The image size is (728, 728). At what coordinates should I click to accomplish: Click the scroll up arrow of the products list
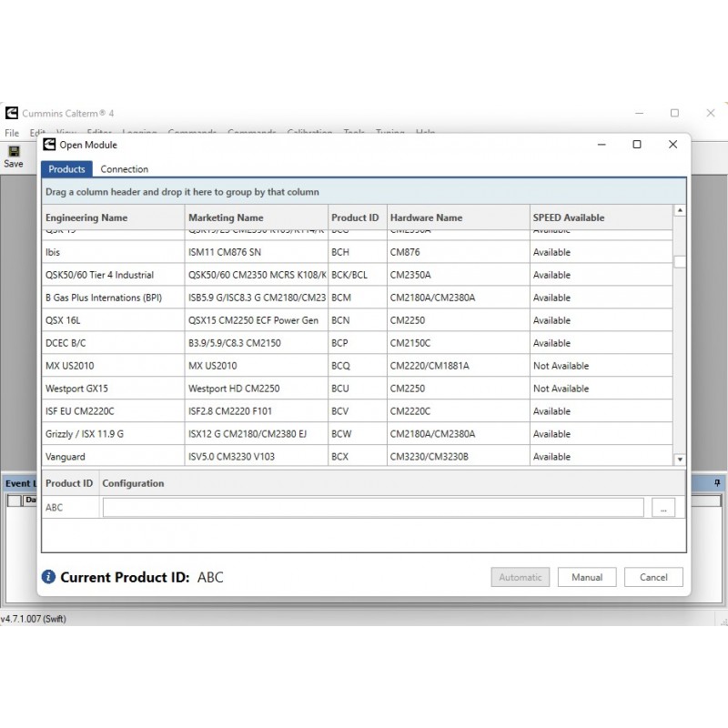click(679, 211)
